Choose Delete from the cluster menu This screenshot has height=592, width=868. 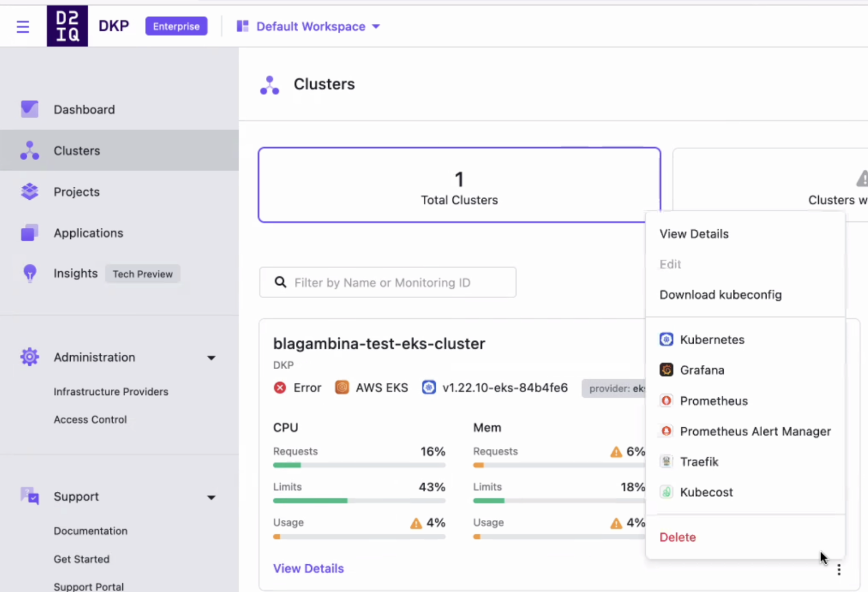tap(677, 537)
